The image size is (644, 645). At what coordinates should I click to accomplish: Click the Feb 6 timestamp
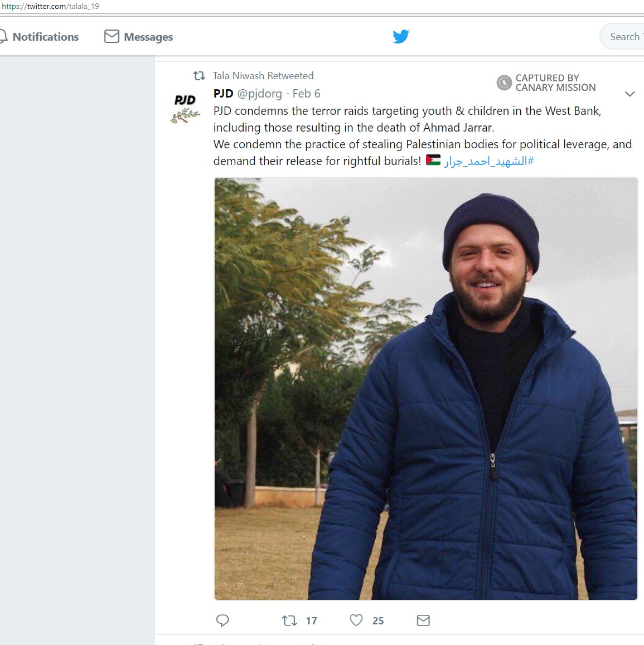click(x=306, y=94)
